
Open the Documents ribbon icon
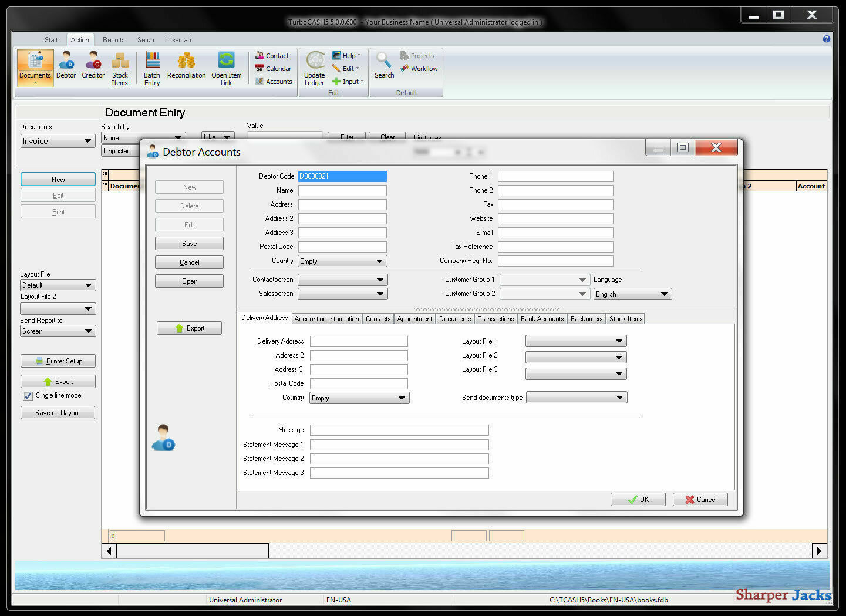35,68
